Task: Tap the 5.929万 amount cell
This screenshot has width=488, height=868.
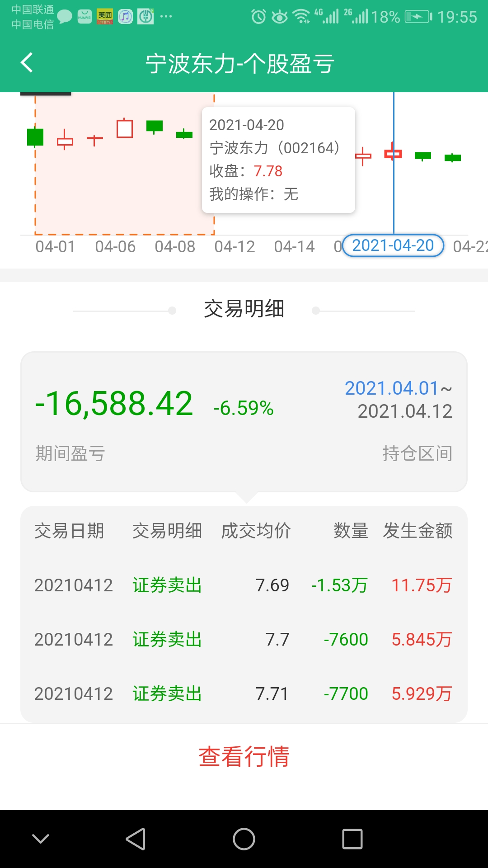Action: pos(422,693)
